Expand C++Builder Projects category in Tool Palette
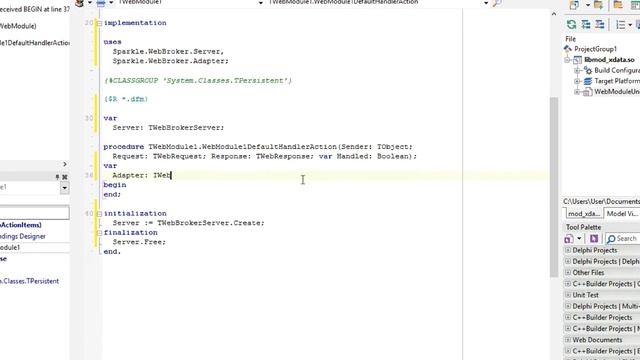The height and width of the screenshot is (360, 640). point(568,317)
